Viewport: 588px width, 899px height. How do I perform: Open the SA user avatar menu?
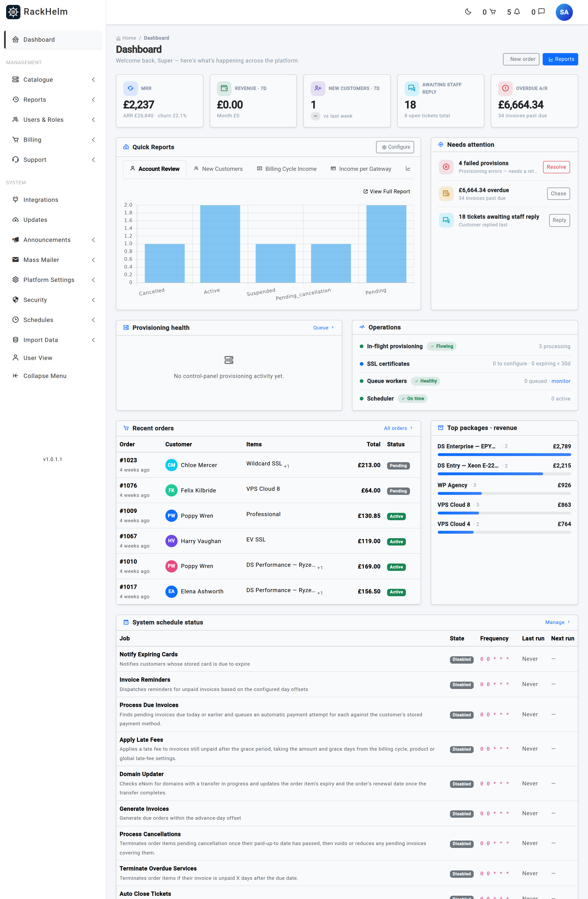[564, 12]
